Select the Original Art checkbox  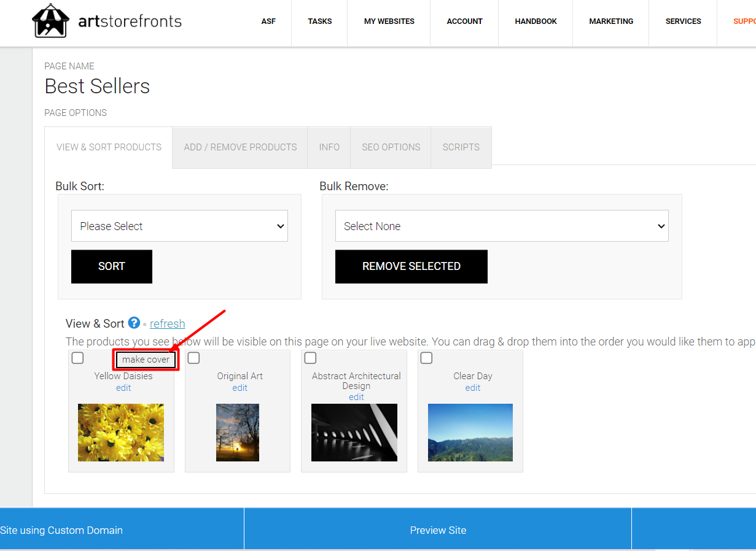[193, 358]
